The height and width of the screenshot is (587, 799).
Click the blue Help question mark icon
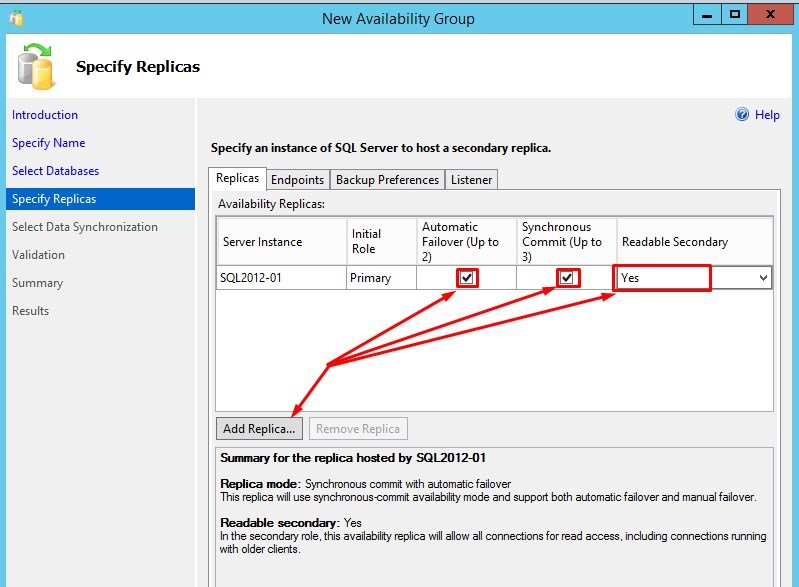coord(742,115)
